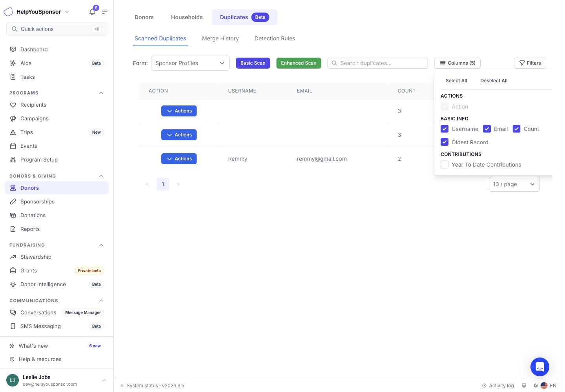This screenshot has height=392, width=565.
Task: Open Donations icon in sidebar
Action: [13, 215]
